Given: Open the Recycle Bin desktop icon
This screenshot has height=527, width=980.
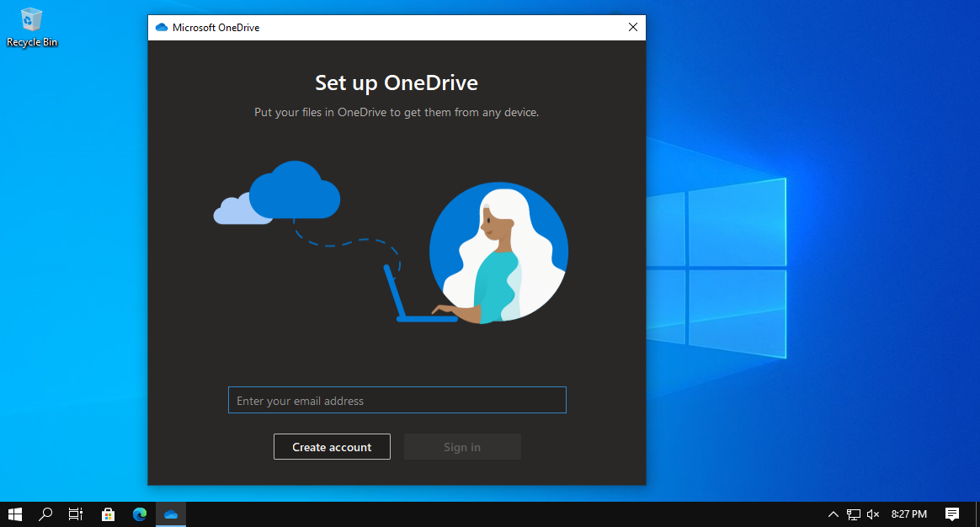Looking at the screenshot, I should coord(31,28).
